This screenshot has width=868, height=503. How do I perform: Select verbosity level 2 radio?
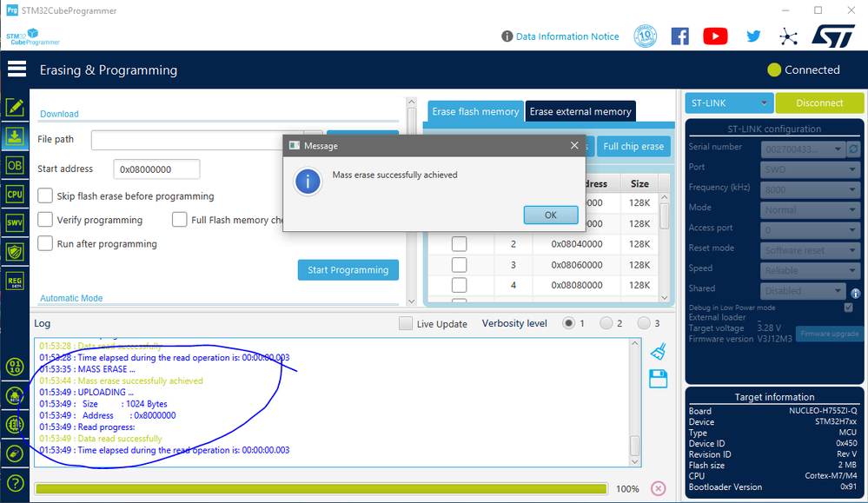606,323
